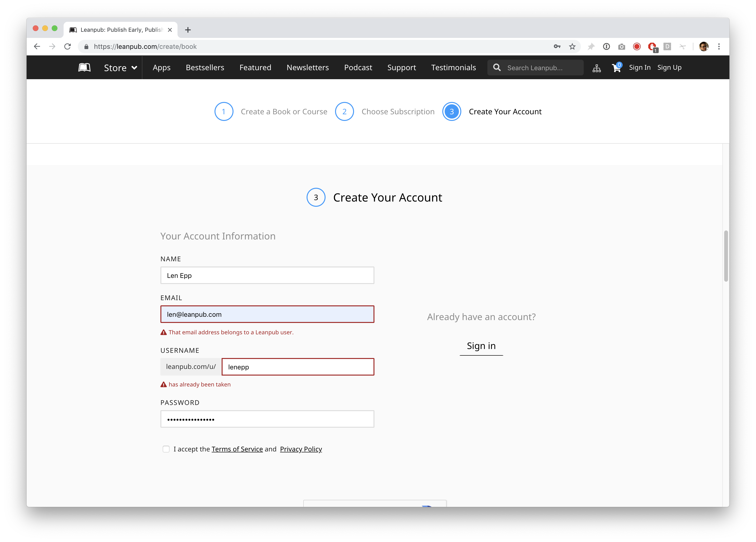Bookmark the page with the star icon

[572, 46]
